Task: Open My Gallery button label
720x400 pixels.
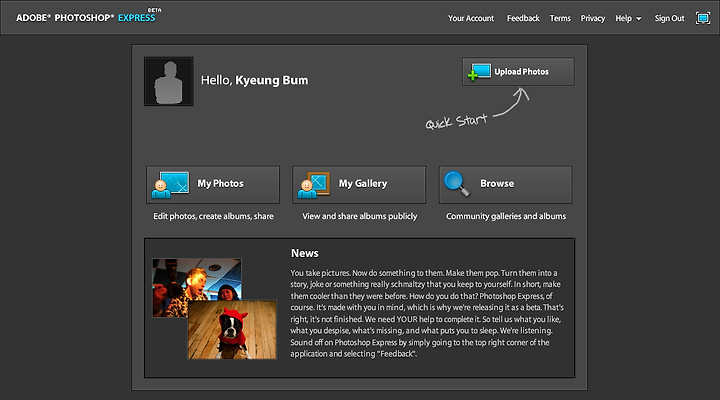Action: (x=363, y=184)
